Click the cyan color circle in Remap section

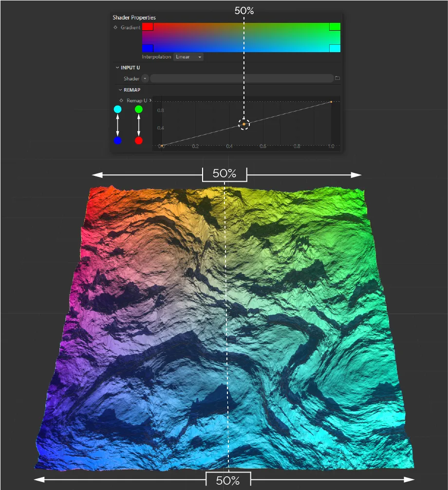coord(117,109)
